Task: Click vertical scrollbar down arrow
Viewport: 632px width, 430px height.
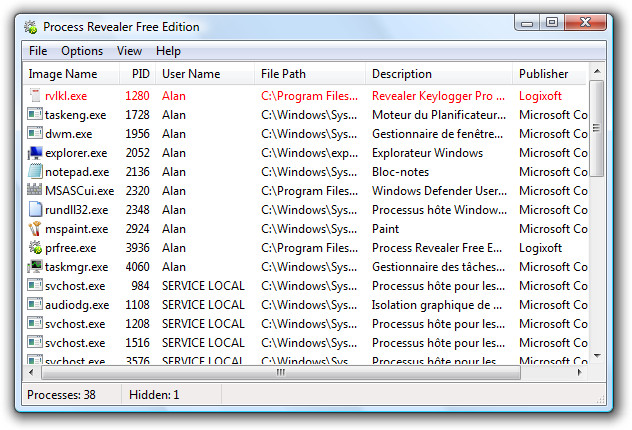Action: [597, 356]
